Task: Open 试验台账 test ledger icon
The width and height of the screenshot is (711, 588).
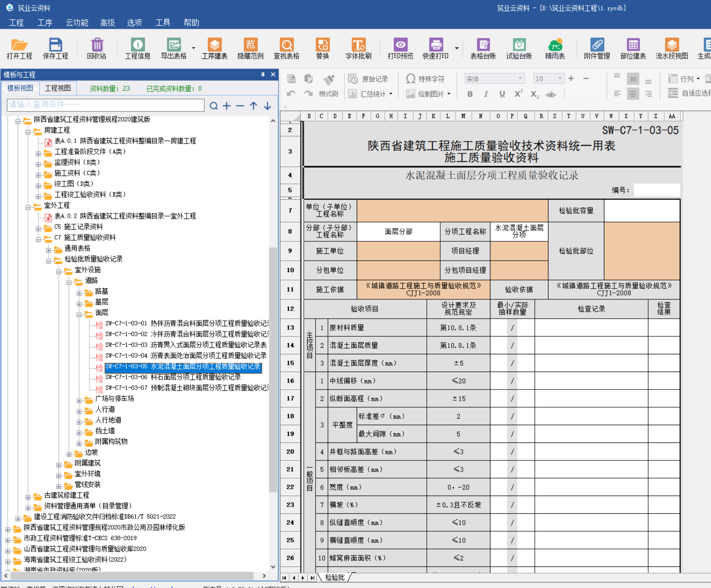Action: pos(519,49)
